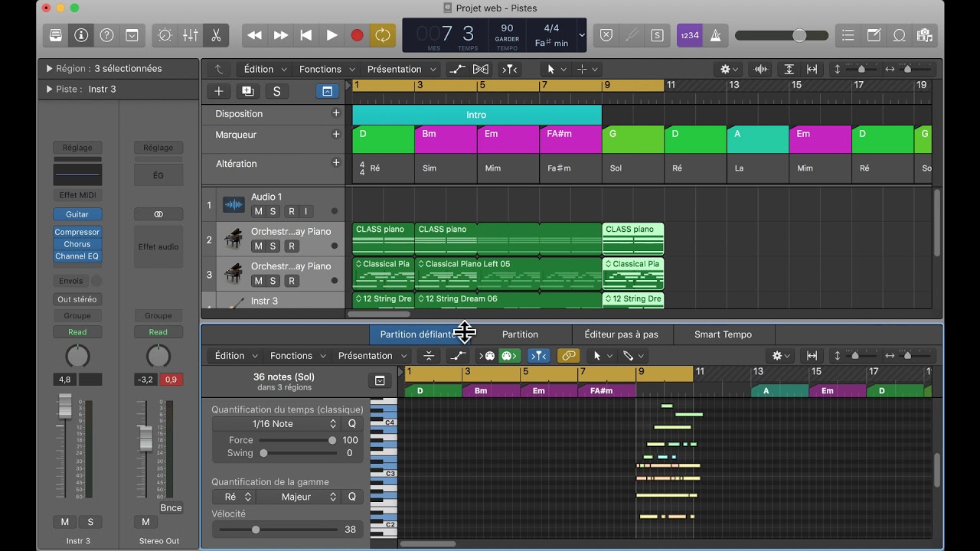Viewport: 980px width, 551px height.
Task: Click the Guitar instrument slot
Action: coord(77,214)
